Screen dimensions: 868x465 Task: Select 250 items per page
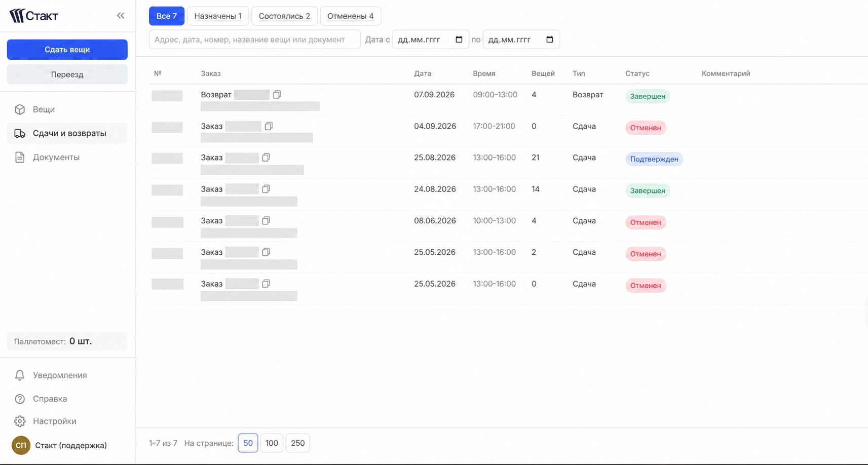[298, 443]
